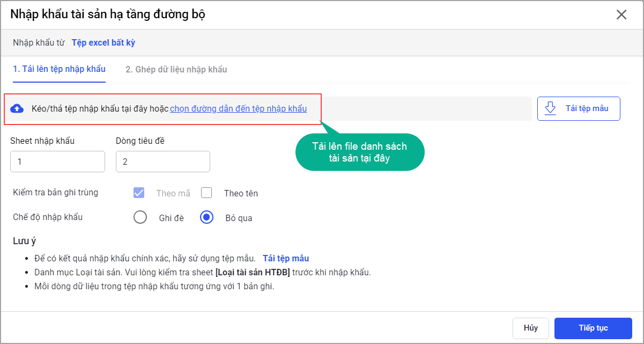Viewport: 644px width, 344px height.
Task: Click the empty gray file drop zone area
Action: [424, 108]
